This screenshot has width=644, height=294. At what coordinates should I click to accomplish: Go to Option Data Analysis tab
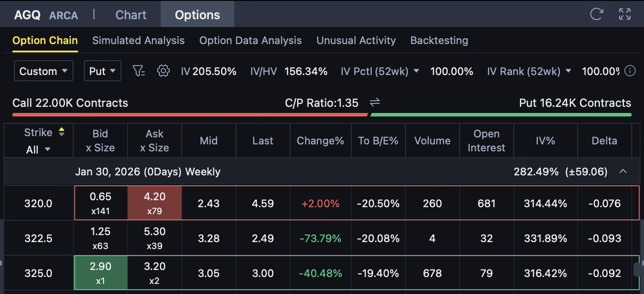(250, 41)
